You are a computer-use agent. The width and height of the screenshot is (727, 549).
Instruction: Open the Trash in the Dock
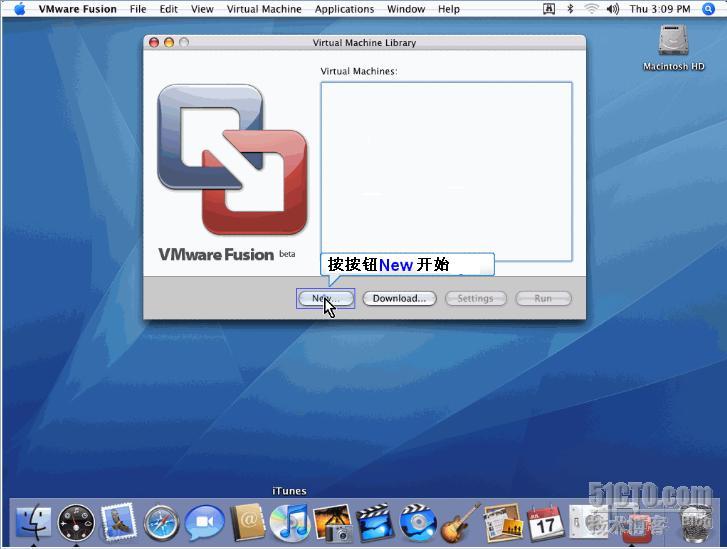696,523
